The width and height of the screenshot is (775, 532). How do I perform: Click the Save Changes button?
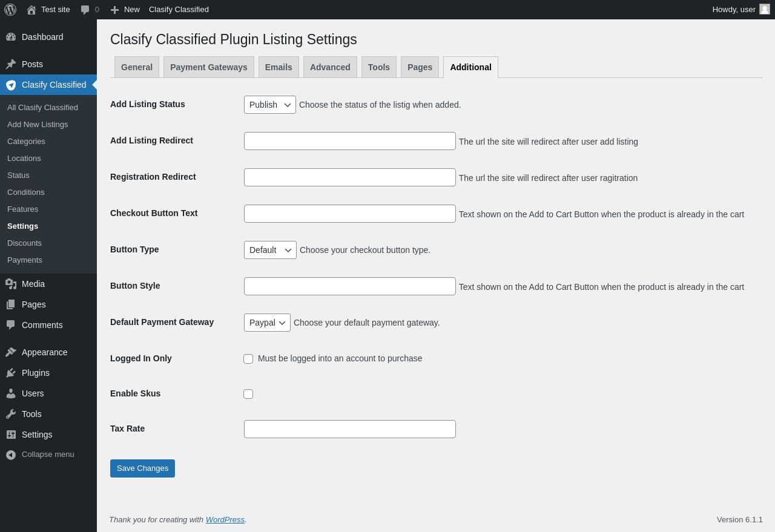(x=142, y=468)
